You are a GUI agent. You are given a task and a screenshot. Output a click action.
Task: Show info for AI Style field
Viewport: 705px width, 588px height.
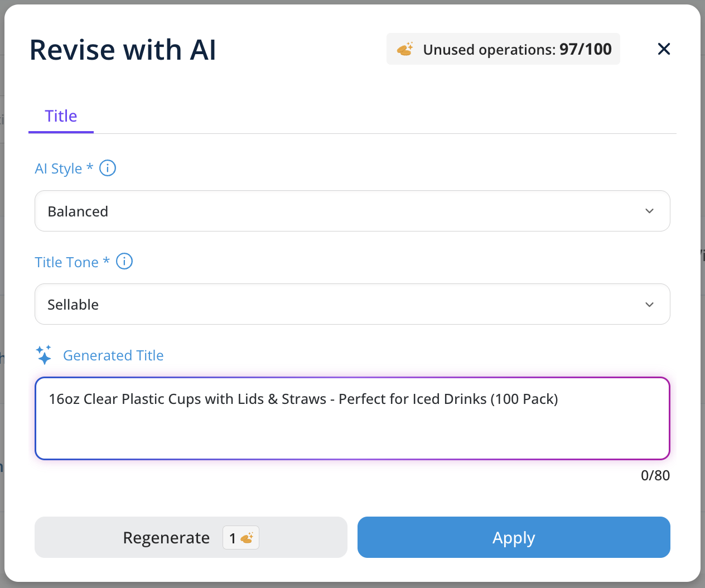[x=108, y=168]
